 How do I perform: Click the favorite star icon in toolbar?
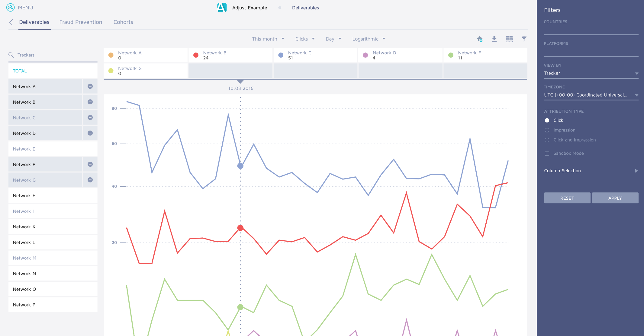point(479,39)
